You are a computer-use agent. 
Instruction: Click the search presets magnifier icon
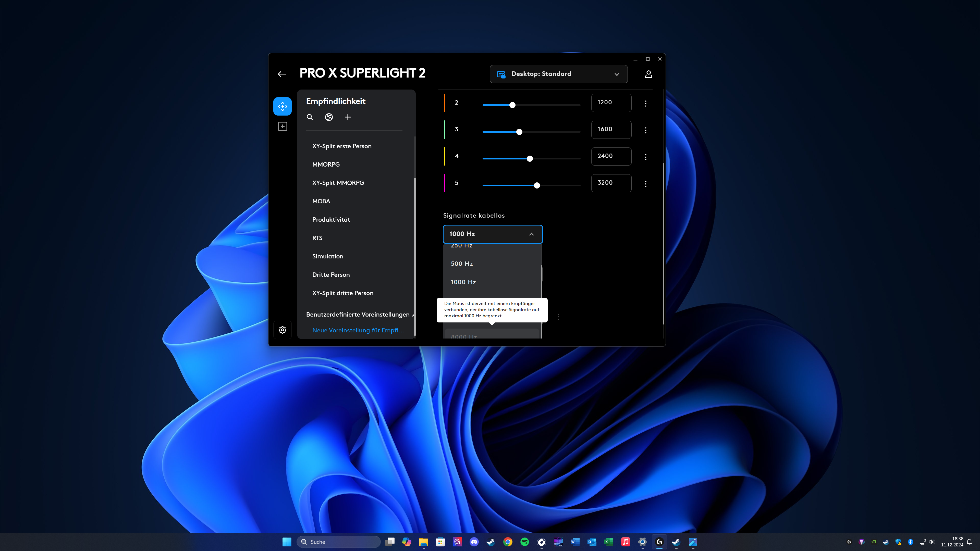(x=310, y=117)
